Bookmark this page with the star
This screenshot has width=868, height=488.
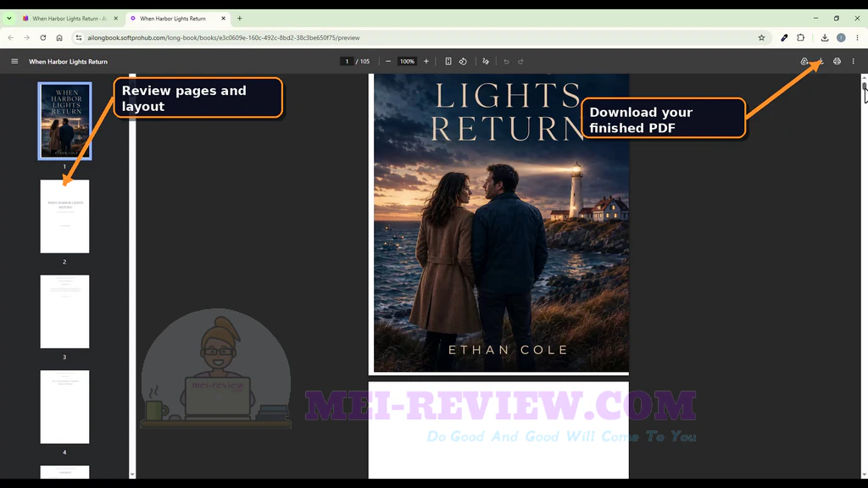(762, 37)
